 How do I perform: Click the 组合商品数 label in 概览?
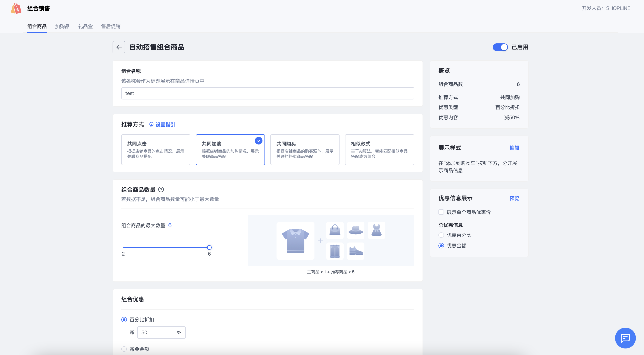pyautogui.click(x=450, y=84)
